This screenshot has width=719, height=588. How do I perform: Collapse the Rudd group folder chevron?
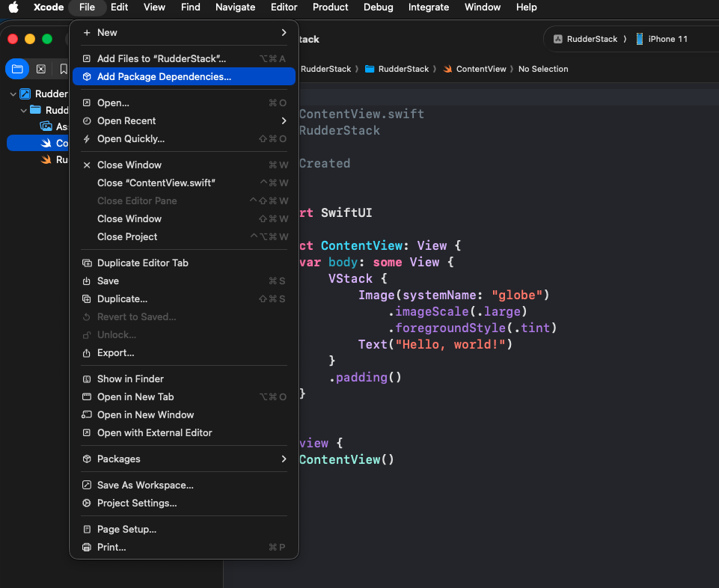pos(23,111)
